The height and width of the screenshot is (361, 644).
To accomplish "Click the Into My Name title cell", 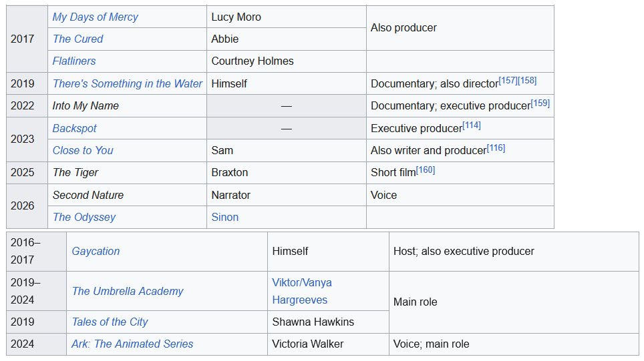I will pos(128,106).
